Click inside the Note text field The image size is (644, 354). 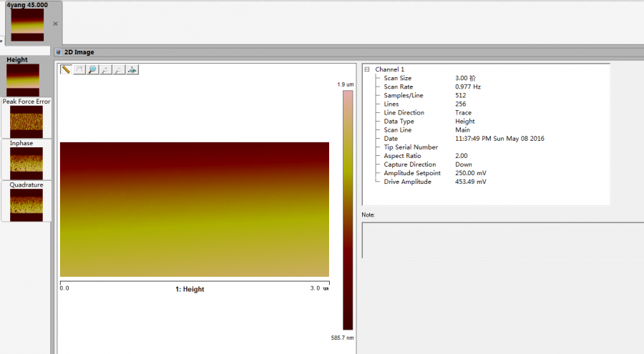502,240
